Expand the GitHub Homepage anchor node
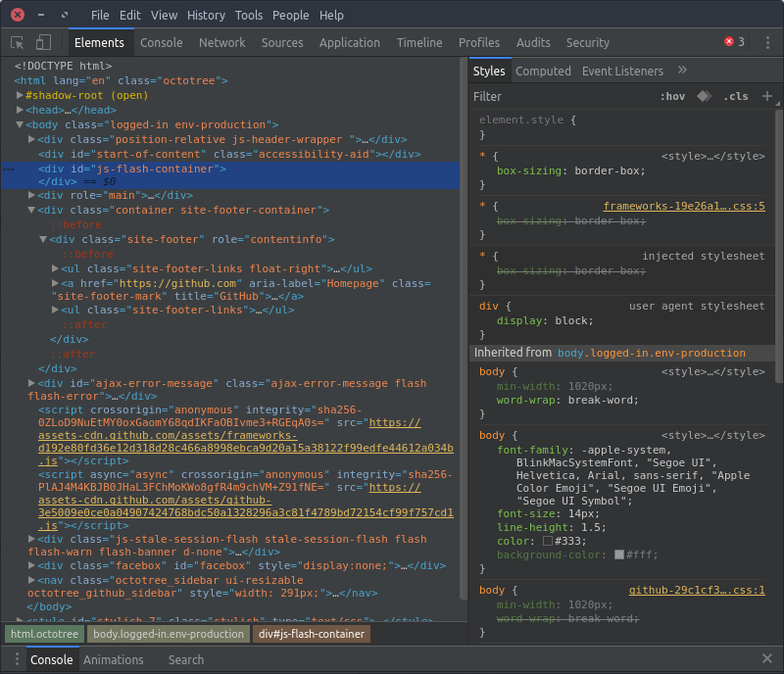Screen dimensions: 784x674 [56, 283]
